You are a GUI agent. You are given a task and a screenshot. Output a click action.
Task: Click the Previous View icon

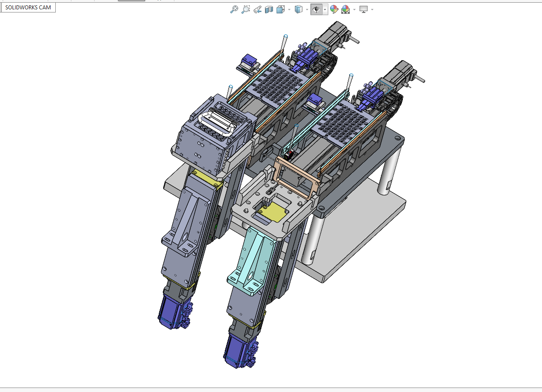coord(257,9)
